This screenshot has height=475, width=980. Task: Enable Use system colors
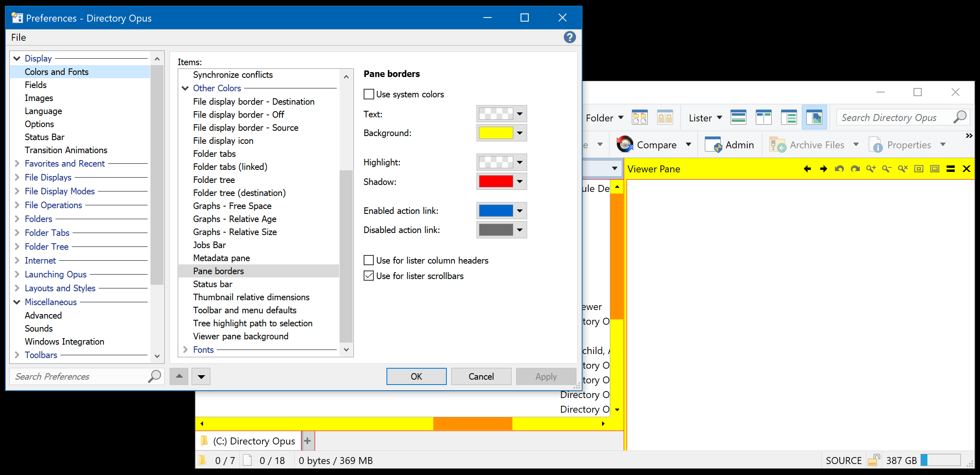(x=369, y=94)
